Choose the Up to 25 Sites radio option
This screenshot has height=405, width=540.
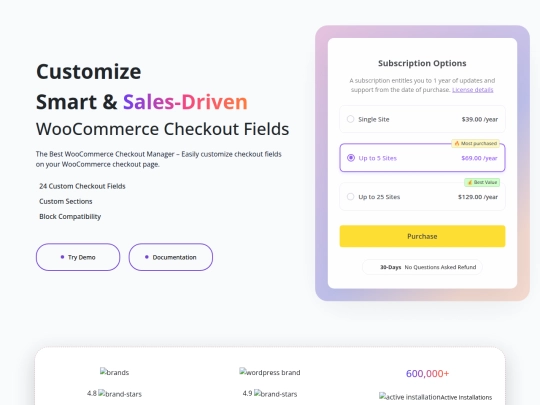tap(350, 197)
